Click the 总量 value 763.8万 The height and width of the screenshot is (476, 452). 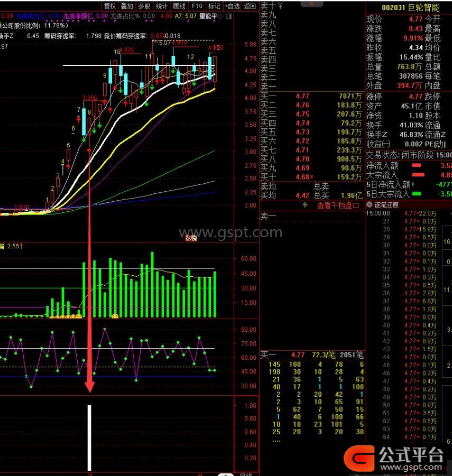[410, 67]
